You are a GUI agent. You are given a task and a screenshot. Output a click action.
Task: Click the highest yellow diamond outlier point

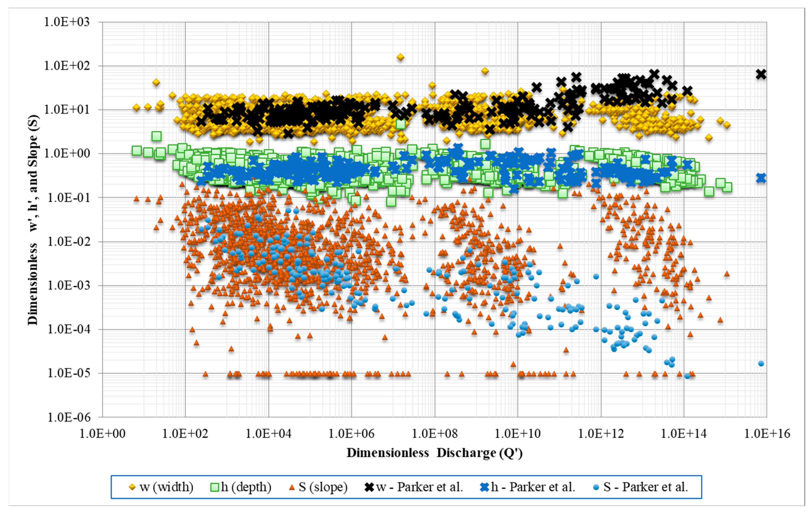[400, 57]
